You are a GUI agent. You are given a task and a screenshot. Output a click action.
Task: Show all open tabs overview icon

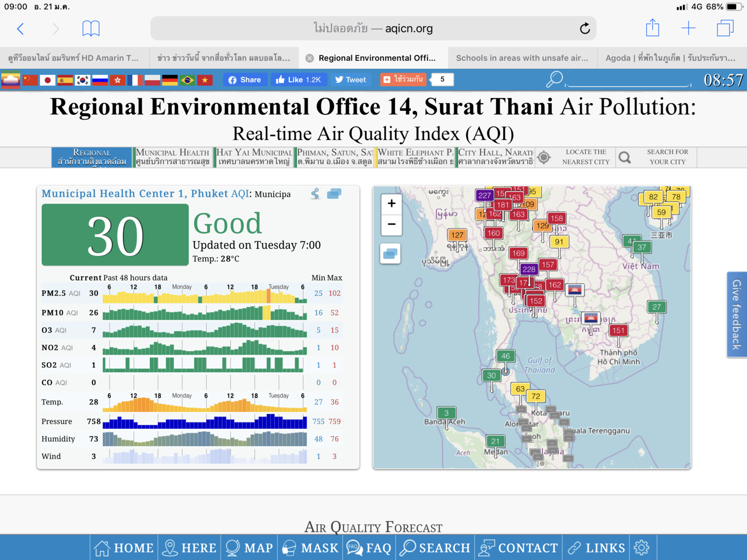pos(725,28)
